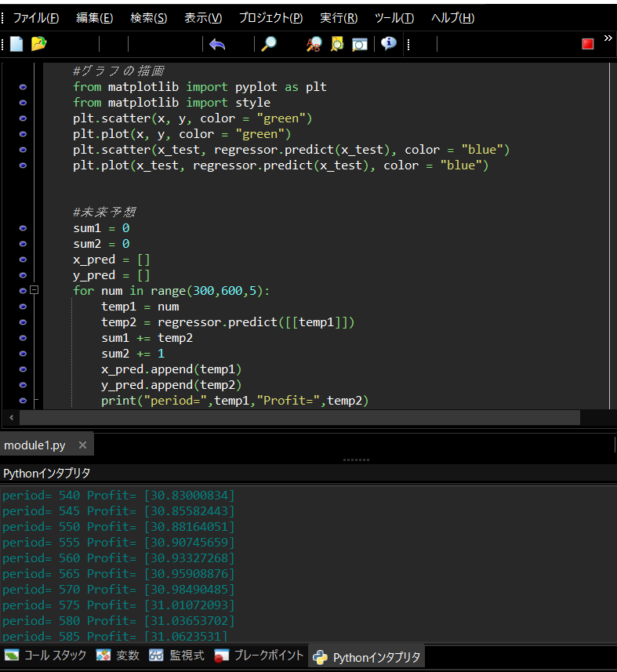Click the sum2 += 1 line

132,354
